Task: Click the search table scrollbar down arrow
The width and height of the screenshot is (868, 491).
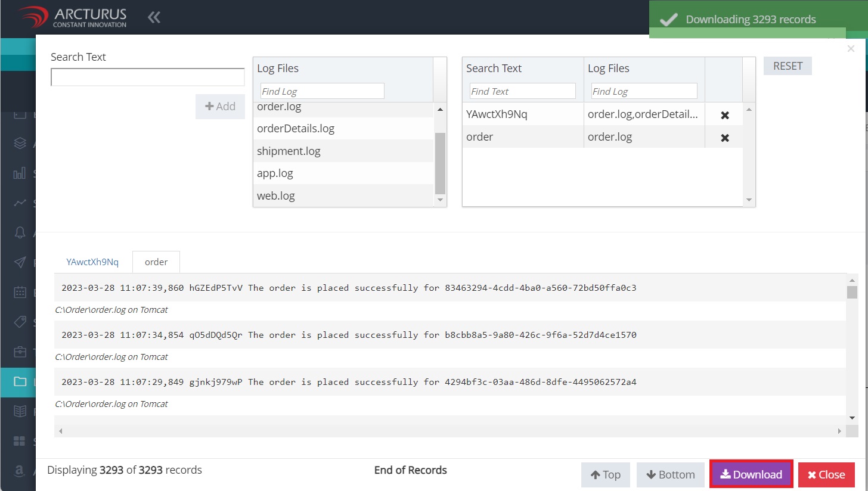Action: click(749, 200)
